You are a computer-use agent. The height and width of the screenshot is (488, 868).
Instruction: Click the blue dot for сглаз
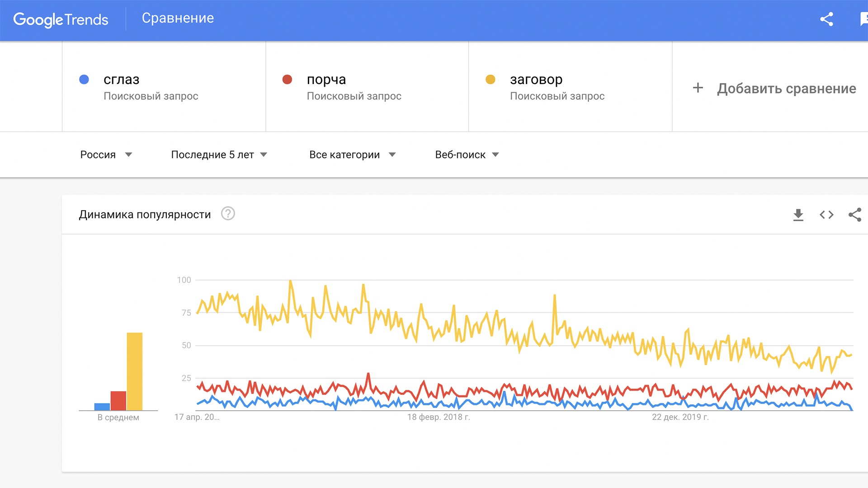coord(84,80)
